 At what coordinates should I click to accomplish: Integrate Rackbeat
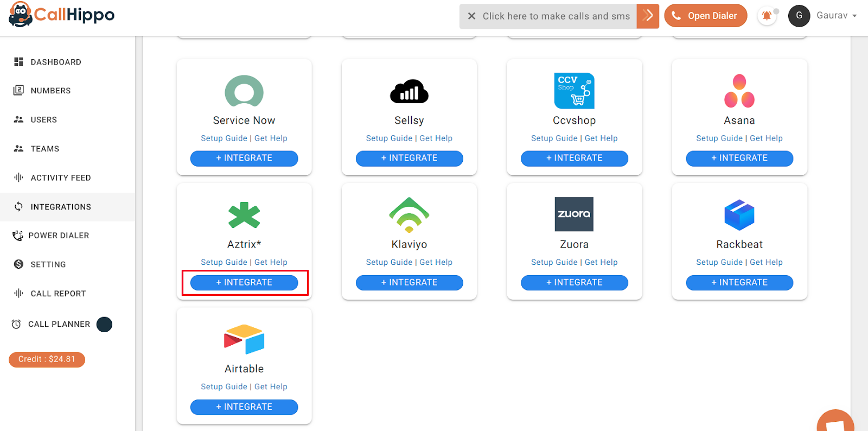coord(739,282)
